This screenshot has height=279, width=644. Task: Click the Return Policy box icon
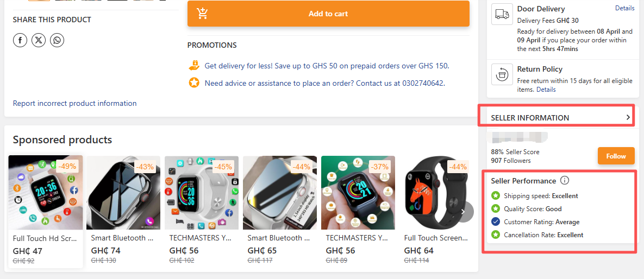point(502,74)
